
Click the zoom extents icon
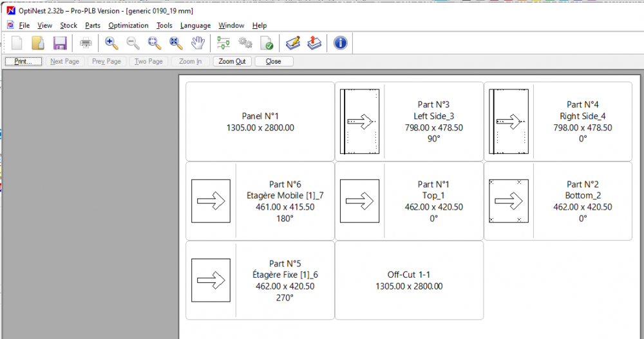(176, 42)
